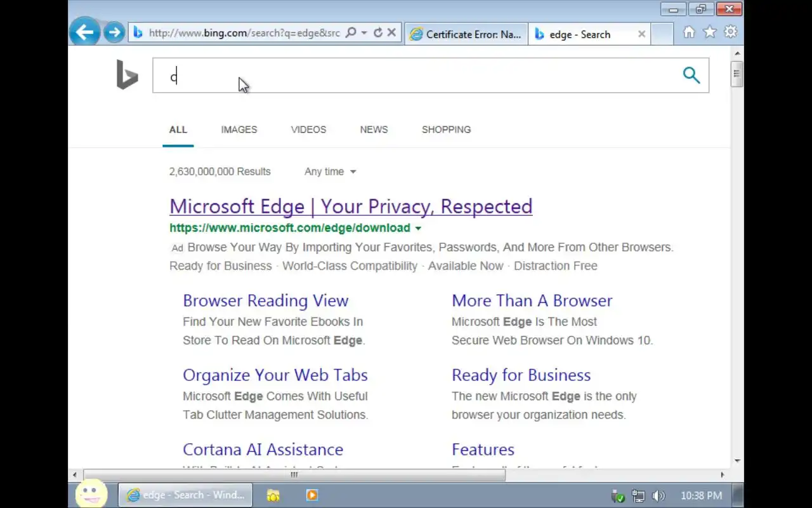Open the 'Ready for Business' link
Screen dimensions: 812x508
(x=521, y=375)
